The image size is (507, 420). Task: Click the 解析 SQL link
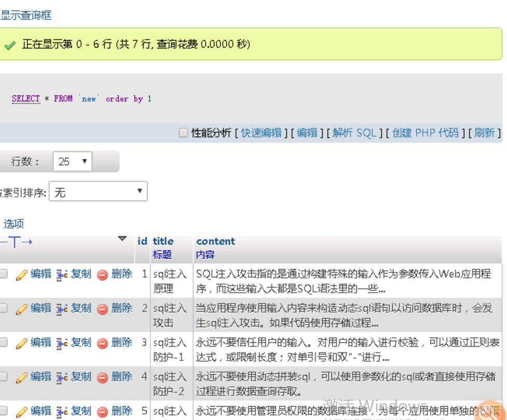click(355, 133)
